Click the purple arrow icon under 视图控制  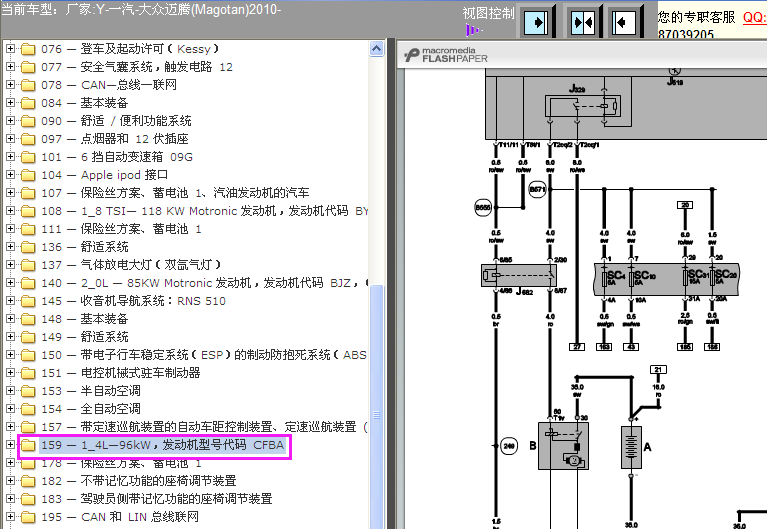coord(472,31)
